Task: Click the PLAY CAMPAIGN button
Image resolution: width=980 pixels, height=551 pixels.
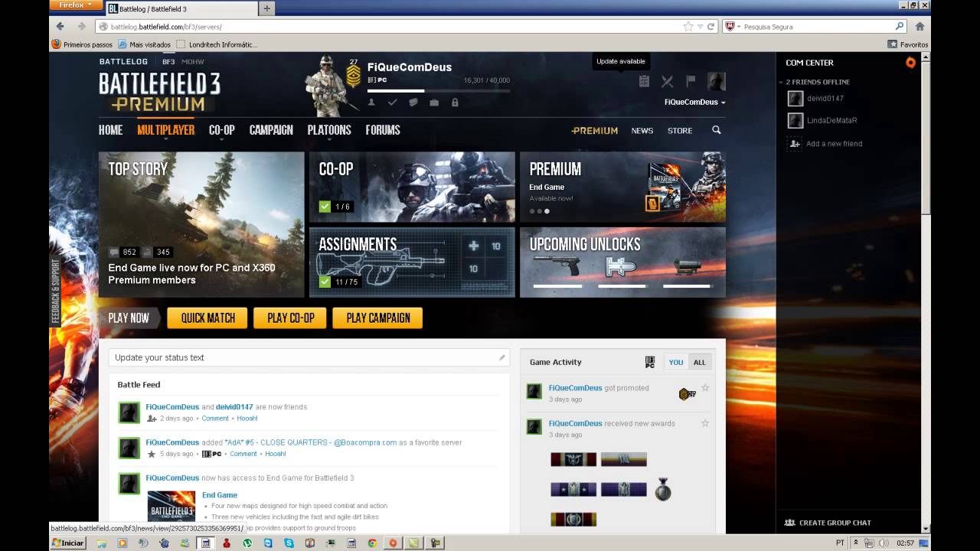Action: [377, 318]
